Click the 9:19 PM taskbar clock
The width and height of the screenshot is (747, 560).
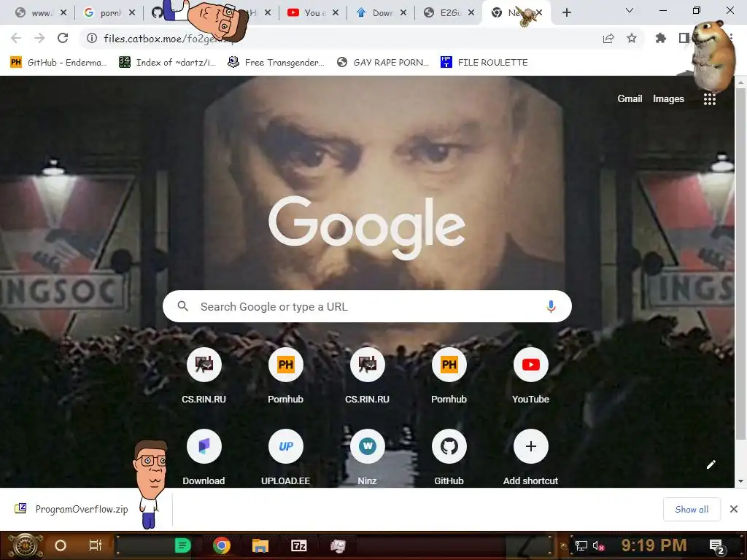654,545
